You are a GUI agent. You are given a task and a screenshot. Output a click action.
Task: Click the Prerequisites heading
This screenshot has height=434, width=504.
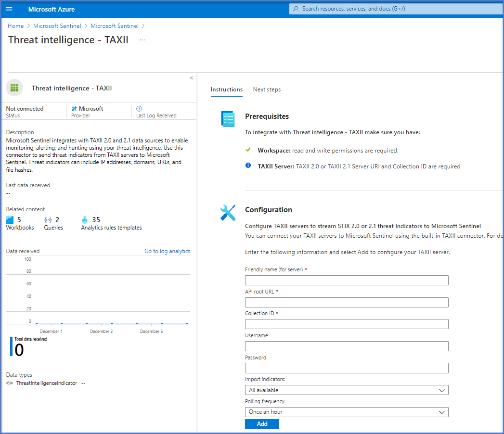(267, 116)
